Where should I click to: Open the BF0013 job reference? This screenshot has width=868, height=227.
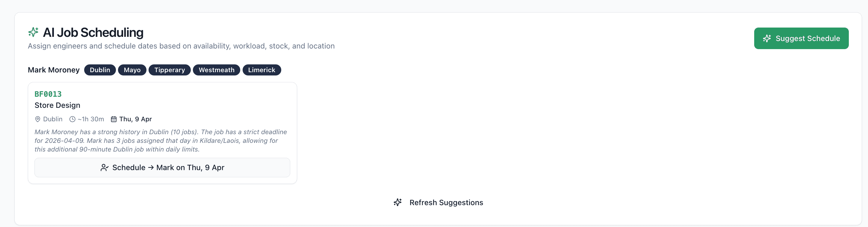tap(48, 94)
